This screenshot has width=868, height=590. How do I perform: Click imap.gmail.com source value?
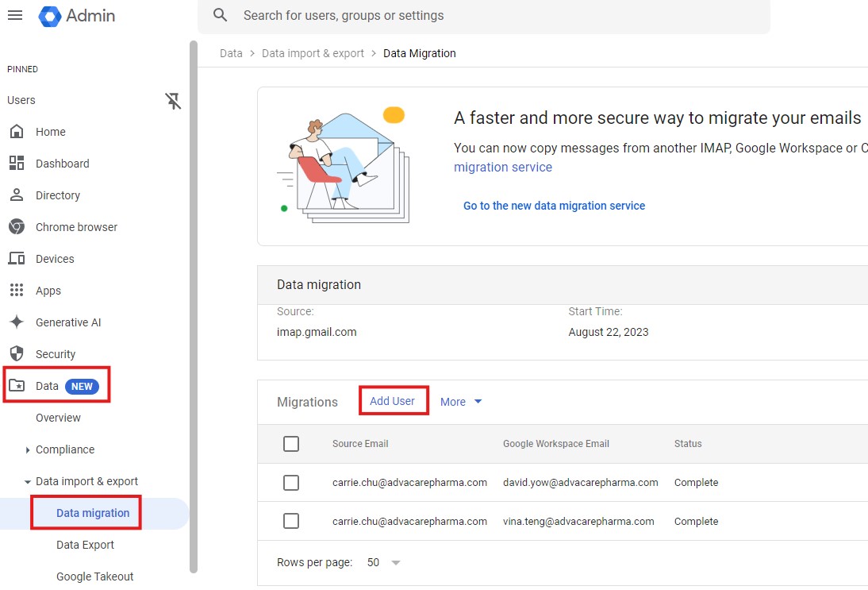click(317, 332)
